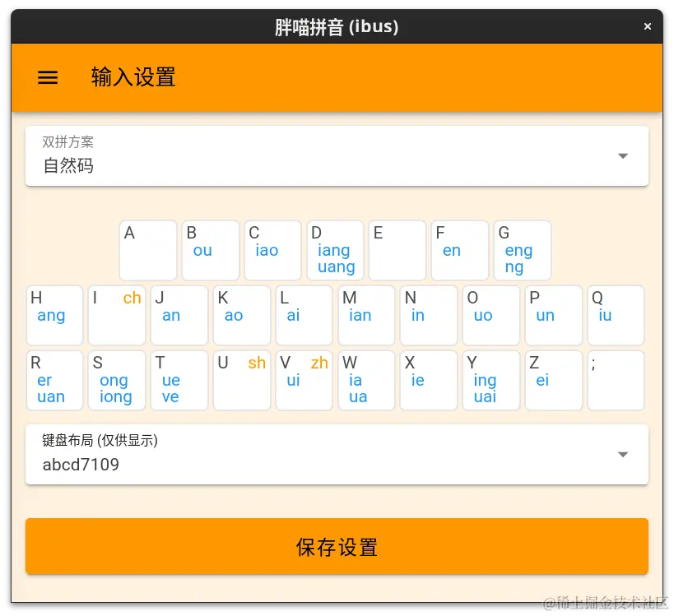Viewport: 674px width, 616px height.
Task: Click the M key mapped to ian
Action: [x=366, y=315]
